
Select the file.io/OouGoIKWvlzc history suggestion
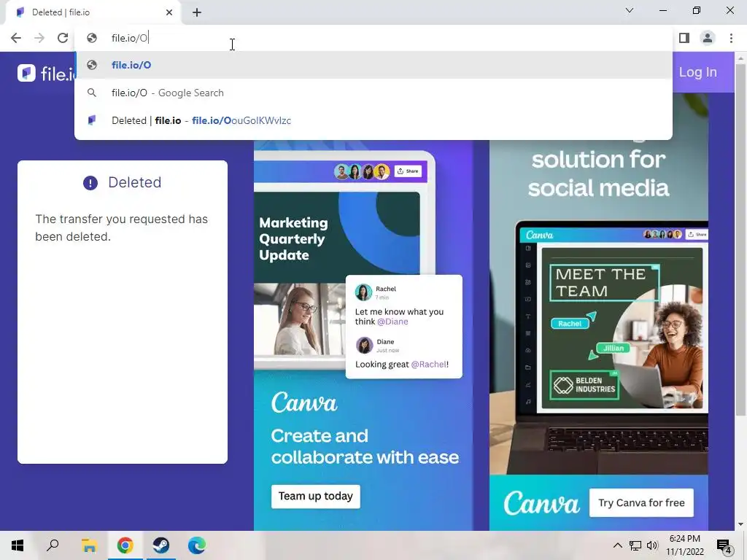point(373,120)
